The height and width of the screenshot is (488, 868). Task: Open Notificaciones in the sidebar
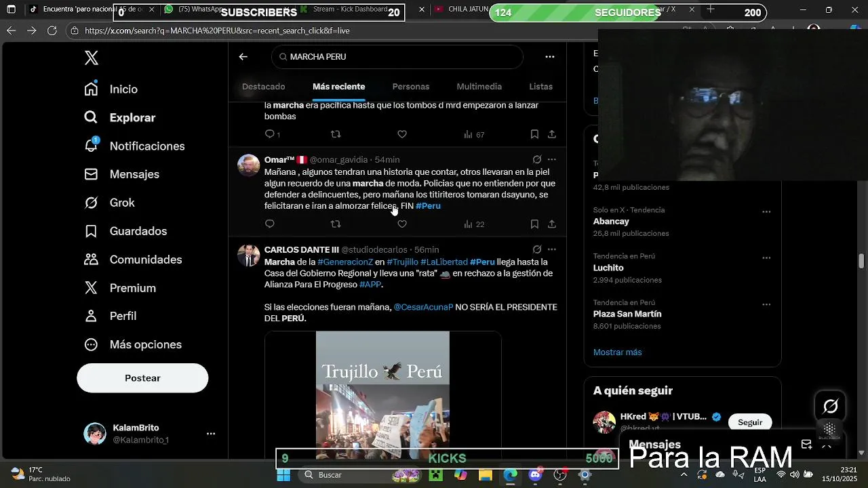coord(134,146)
